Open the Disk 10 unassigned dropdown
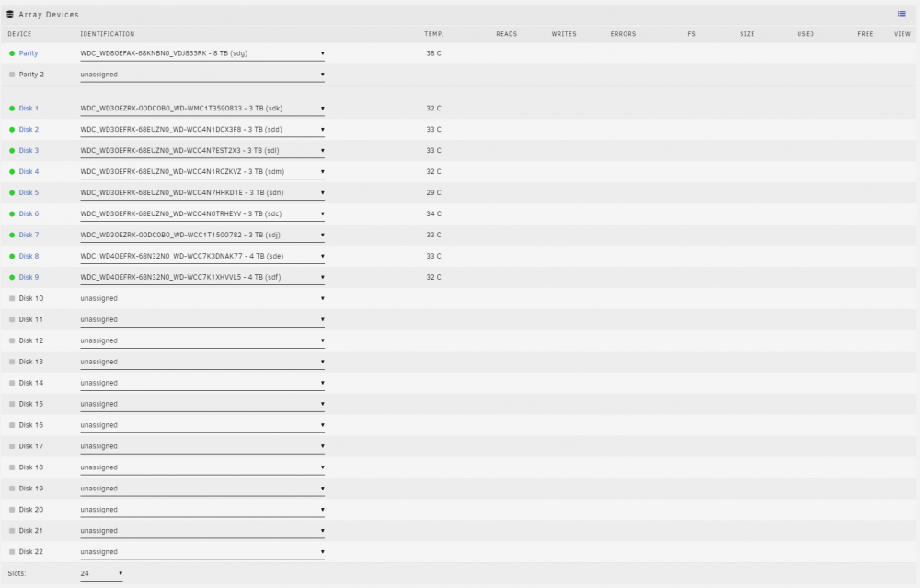 point(202,299)
